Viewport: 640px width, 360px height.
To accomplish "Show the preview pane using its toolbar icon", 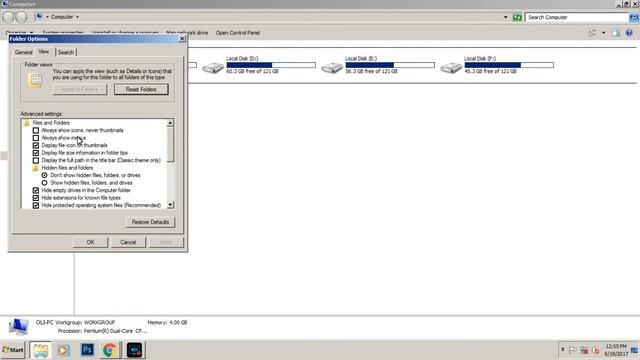I will click(x=616, y=33).
